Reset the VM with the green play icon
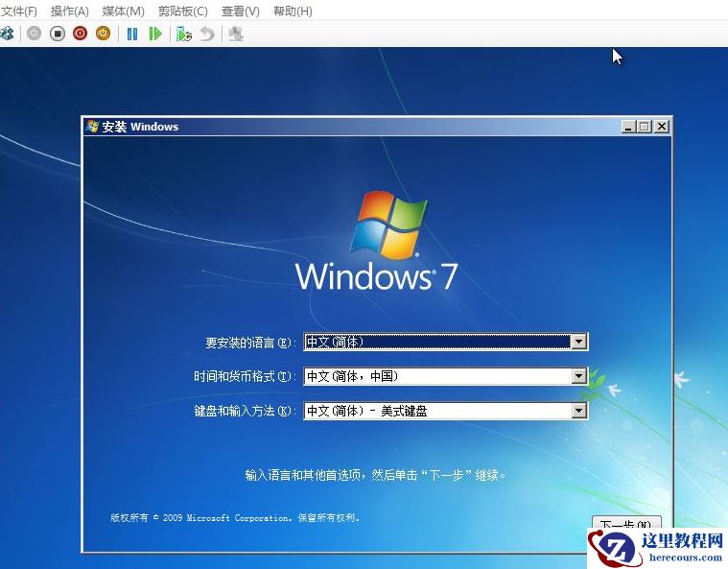The height and width of the screenshot is (569, 728). tap(155, 34)
